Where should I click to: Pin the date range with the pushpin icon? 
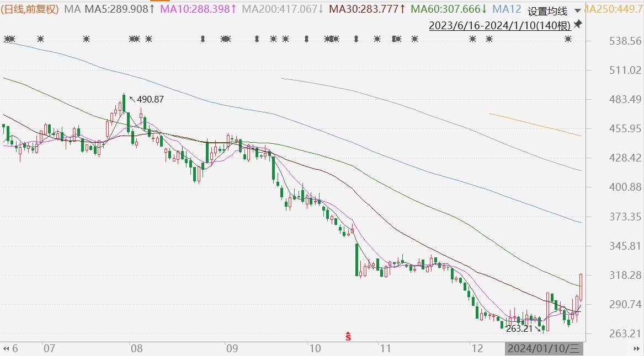(x=578, y=24)
